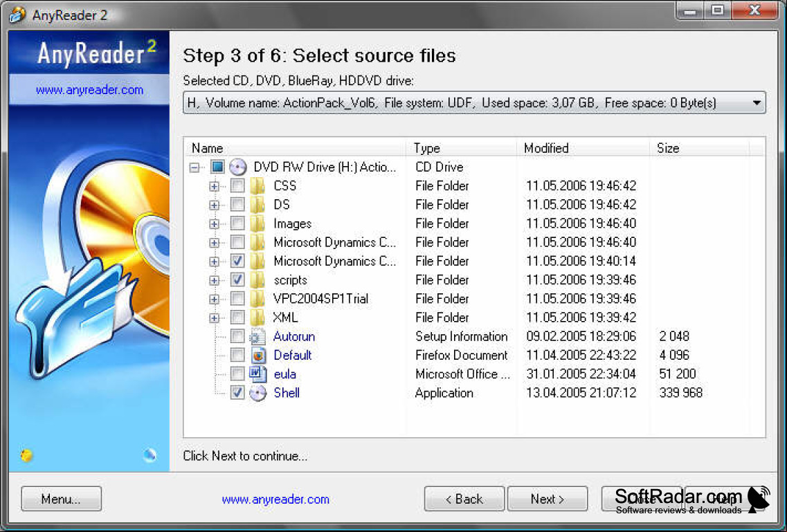Check the CSS folder checkbox

coord(237,185)
